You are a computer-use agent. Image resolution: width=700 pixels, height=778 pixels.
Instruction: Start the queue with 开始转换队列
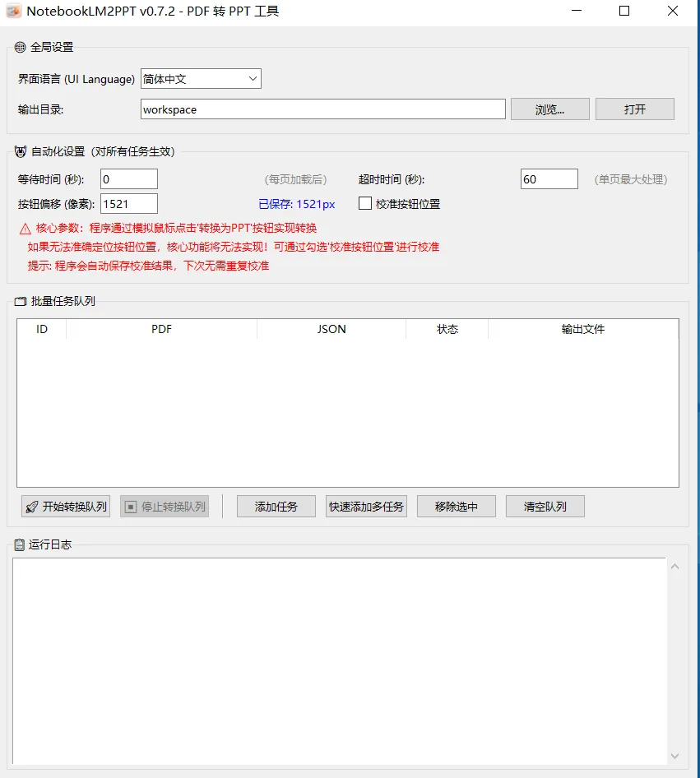point(66,507)
